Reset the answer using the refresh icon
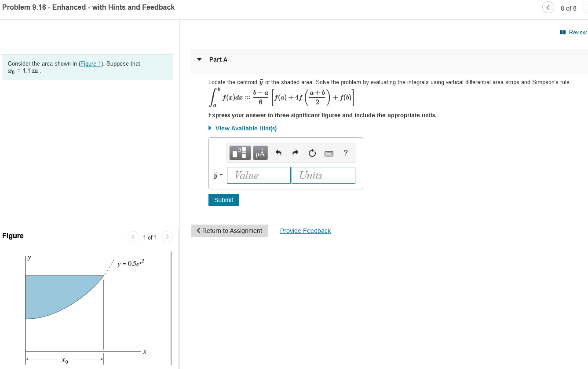This screenshot has height=369, width=588. coord(312,153)
